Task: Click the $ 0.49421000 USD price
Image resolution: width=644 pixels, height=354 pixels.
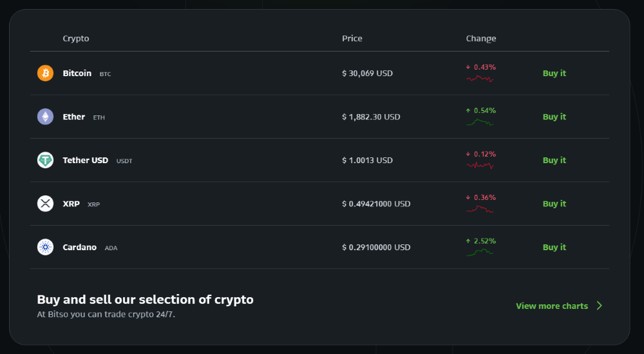Action: pyautogui.click(x=376, y=204)
